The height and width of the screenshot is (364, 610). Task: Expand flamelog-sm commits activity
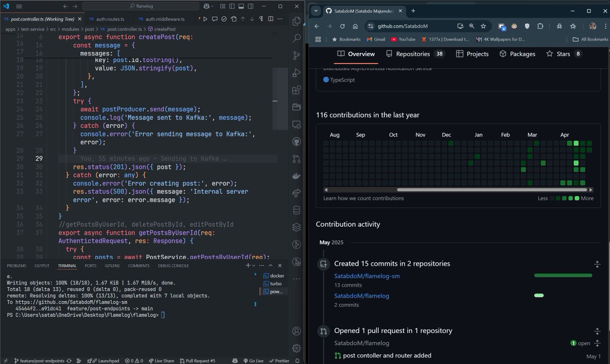(x=597, y=264)
